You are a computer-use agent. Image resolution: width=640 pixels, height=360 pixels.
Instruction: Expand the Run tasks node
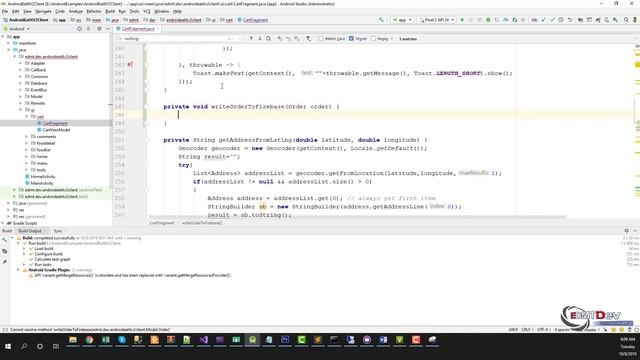point(24,264)
